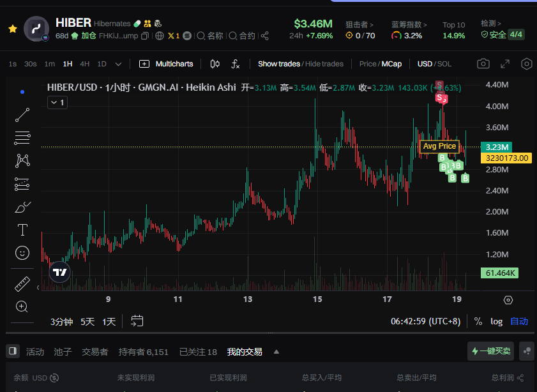Select the 1m timeframe
Image resolution: width=537 pixels, height=392 pixels.
[50, 64]
